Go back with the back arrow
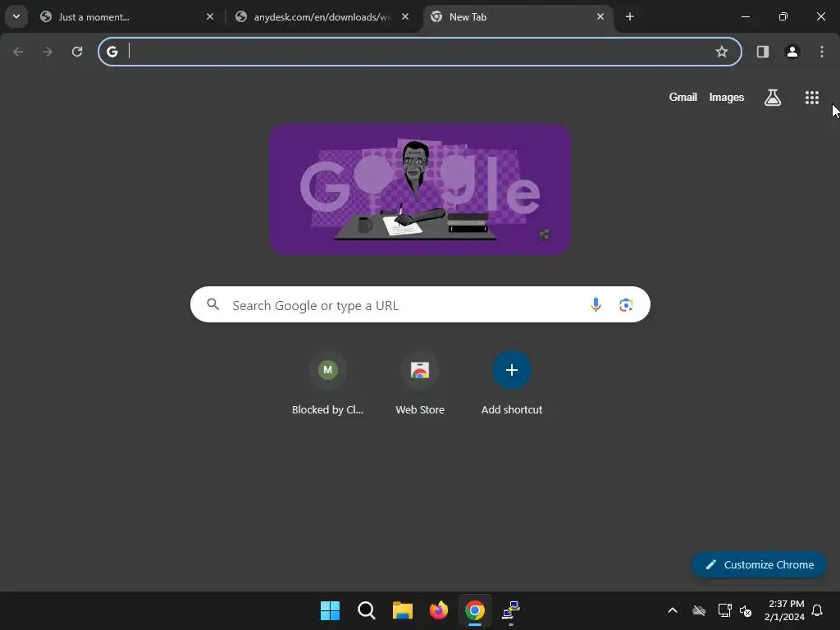This screenshot has height=630, width=840. [x=18, y=52]
